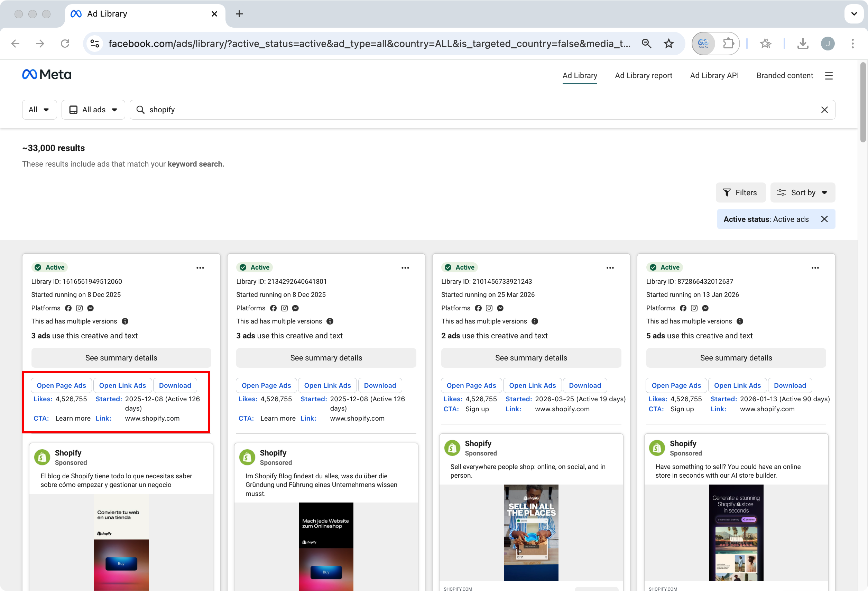Screen dimensions: 868x591
Task: Open the profile avatar J
Action: (828, 44)
